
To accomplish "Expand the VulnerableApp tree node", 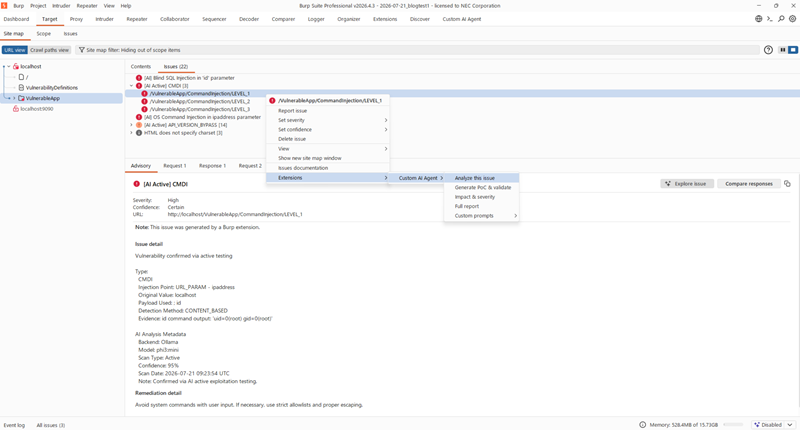I will tap(14, 98).
